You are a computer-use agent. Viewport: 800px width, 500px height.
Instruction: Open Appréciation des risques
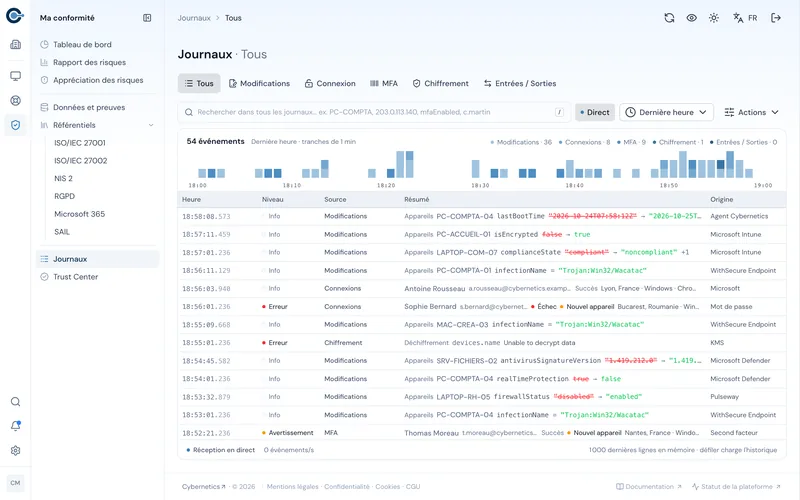click(97, 80)
